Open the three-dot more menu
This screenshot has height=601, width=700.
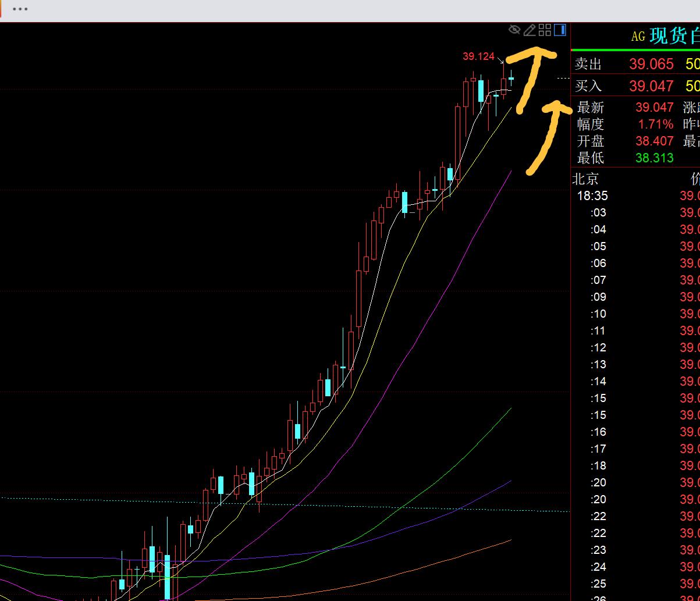tap(20, 9)
